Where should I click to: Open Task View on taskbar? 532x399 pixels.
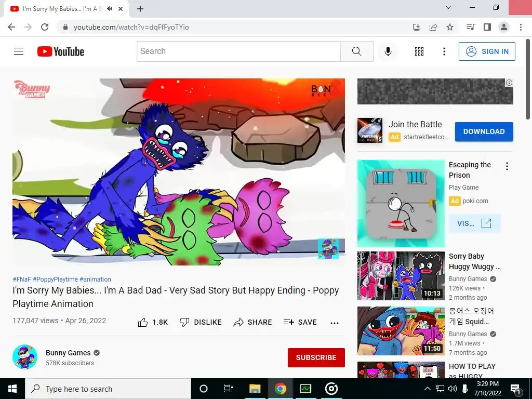[229, 389]
